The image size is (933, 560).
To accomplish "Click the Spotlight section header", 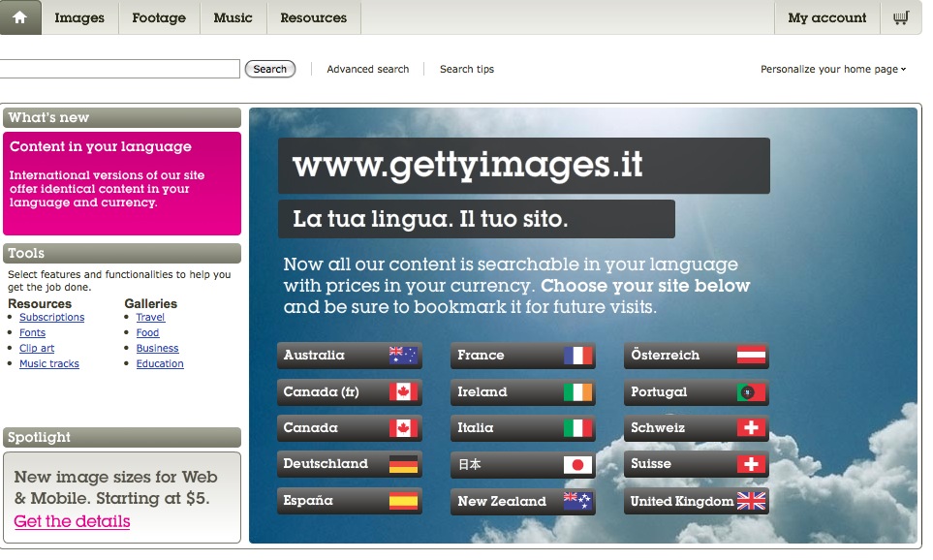I will (x=122, y=437).
